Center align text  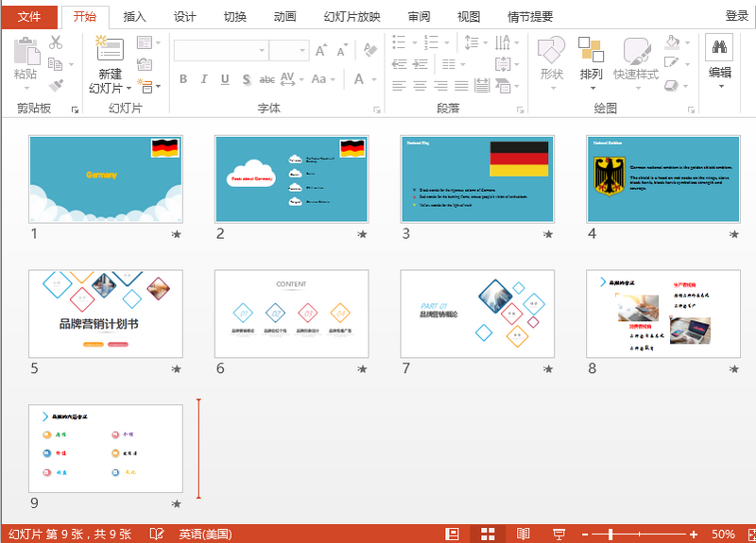pos(420,86)
